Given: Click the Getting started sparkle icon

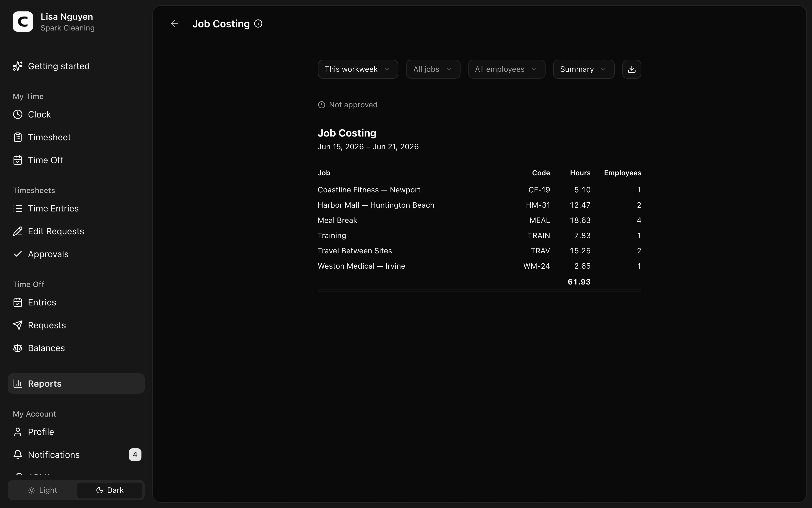Looking at the screenshot, I should point(18,66).
